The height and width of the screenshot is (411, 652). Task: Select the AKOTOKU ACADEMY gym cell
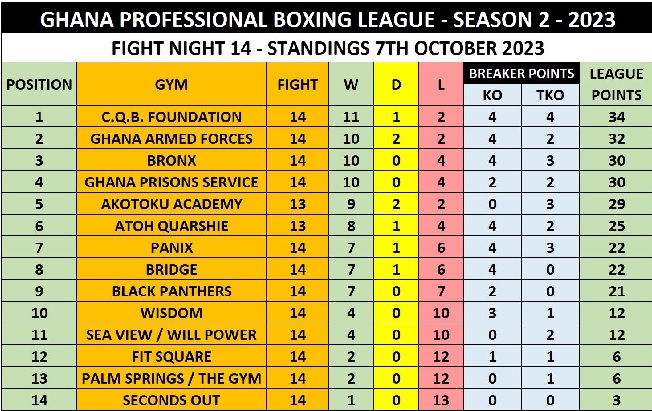point(171,204)
